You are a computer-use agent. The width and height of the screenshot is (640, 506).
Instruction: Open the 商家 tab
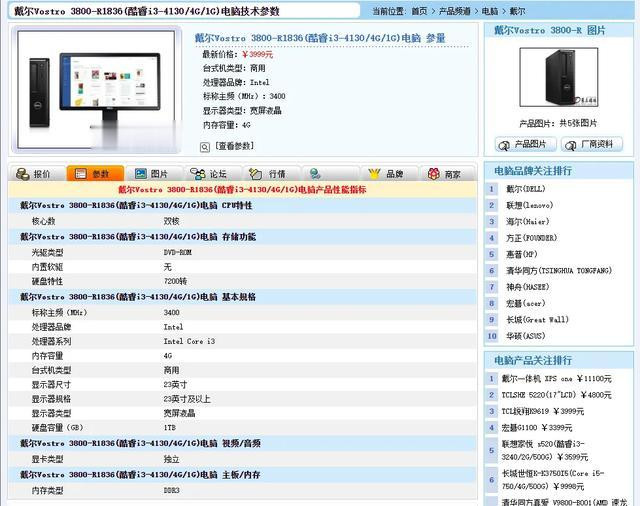[x=447, y=174]
